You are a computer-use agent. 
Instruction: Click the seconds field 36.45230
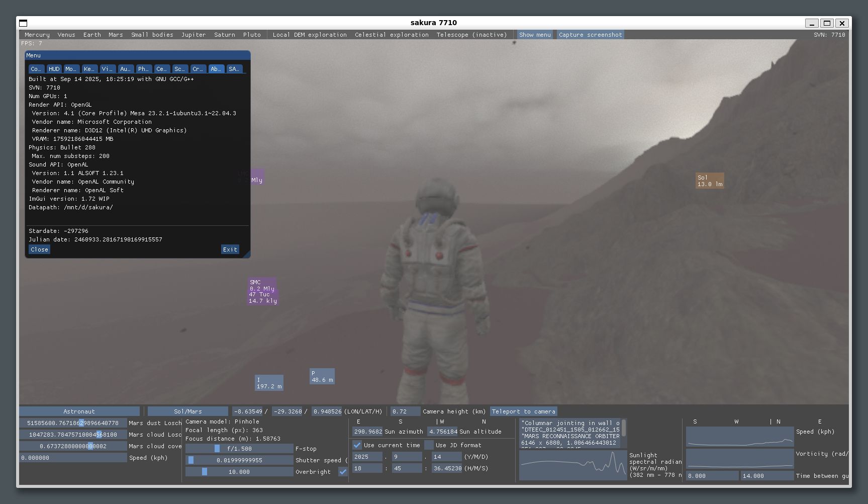447,468
